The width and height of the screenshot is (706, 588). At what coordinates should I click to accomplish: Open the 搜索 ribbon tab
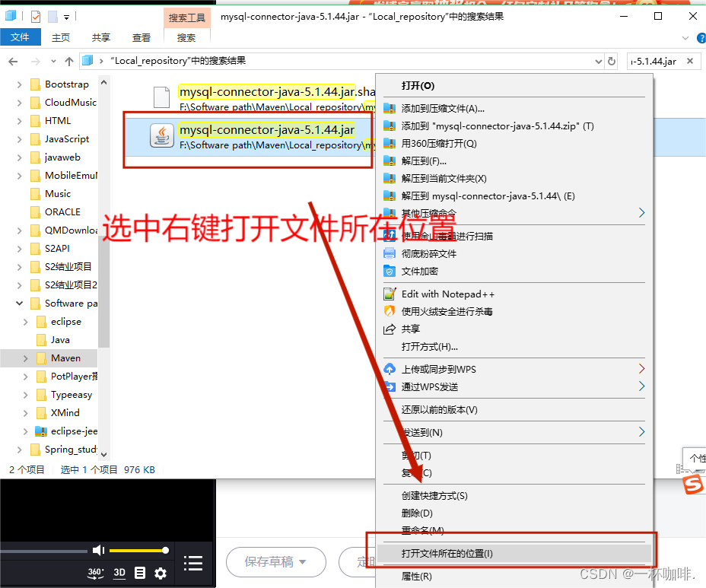(186, 37)
